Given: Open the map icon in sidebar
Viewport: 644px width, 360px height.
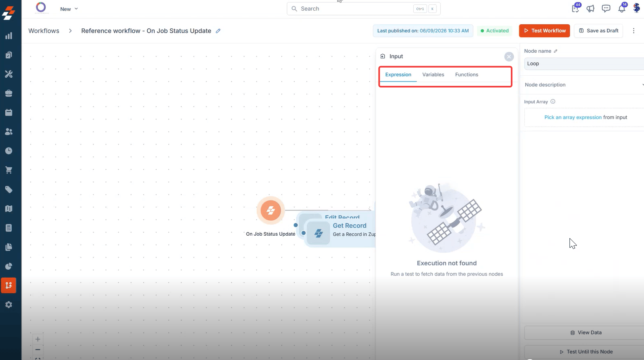Looking at the screenshot, I should 9,209.
